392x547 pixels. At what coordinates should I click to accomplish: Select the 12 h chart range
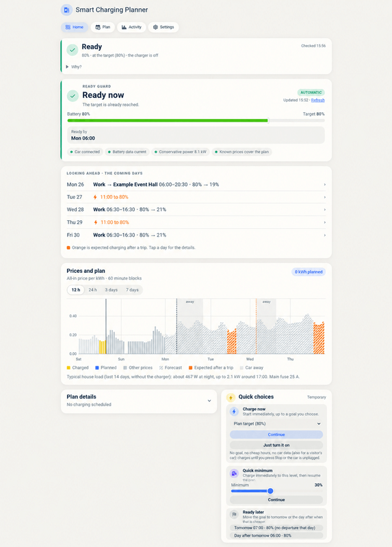(76, 290)
